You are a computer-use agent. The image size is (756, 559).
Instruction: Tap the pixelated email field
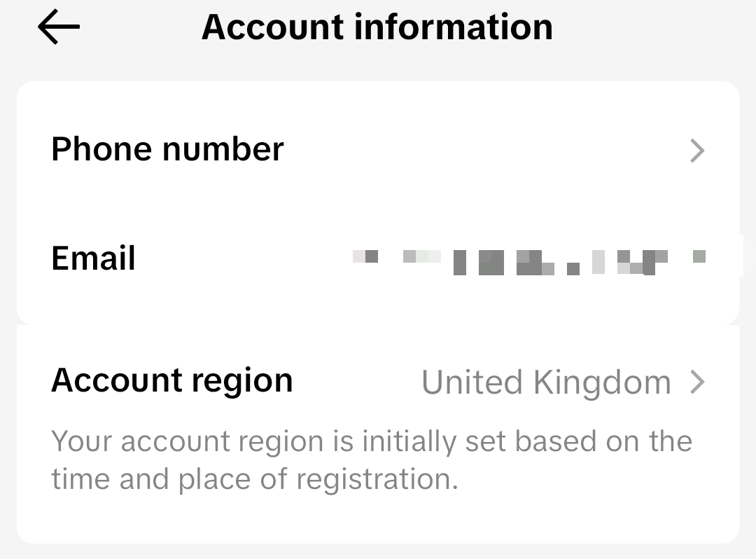point(528,261)
